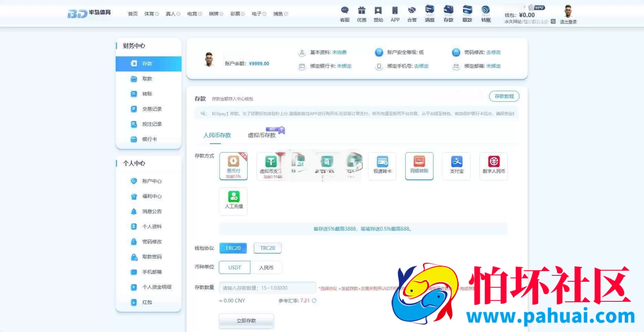Open the 消息 messages icon
This screenshot has height=332, width=644.
tap(430, 14)
